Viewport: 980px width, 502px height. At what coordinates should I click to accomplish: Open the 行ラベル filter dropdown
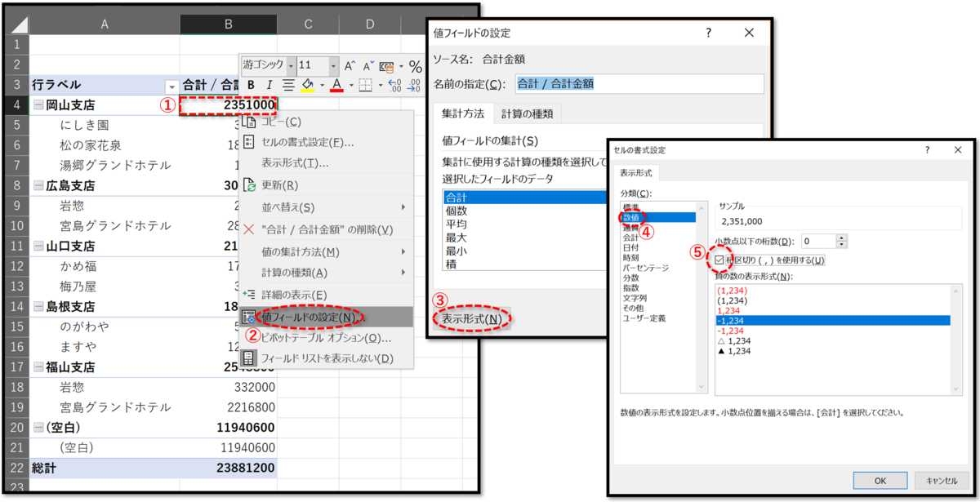(173, 85)
